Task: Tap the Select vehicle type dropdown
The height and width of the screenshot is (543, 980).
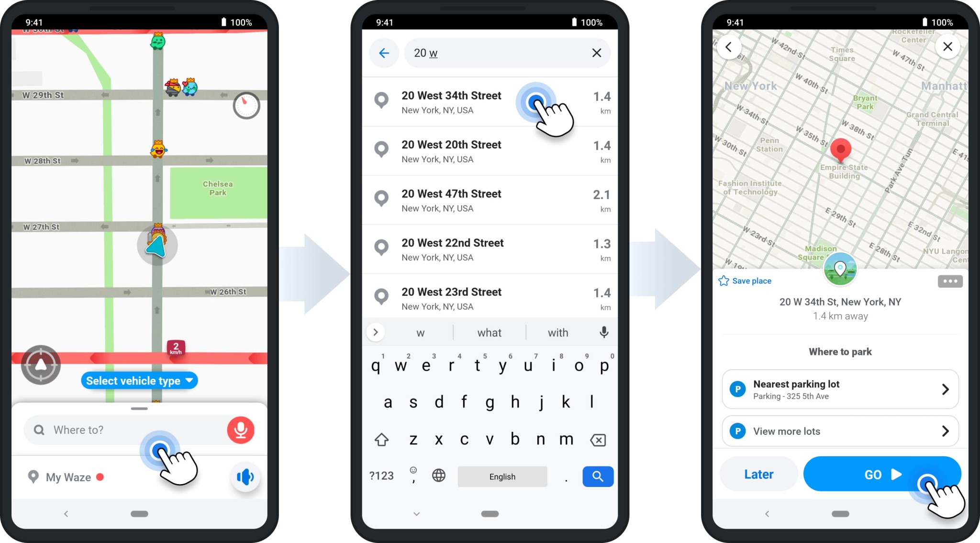Action: tap(139, 381)
